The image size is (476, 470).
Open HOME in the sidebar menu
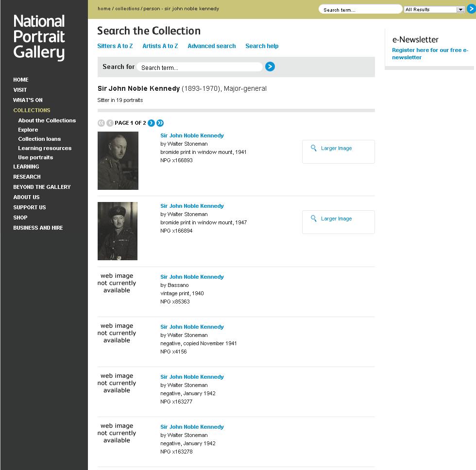[x=20, y=80]
